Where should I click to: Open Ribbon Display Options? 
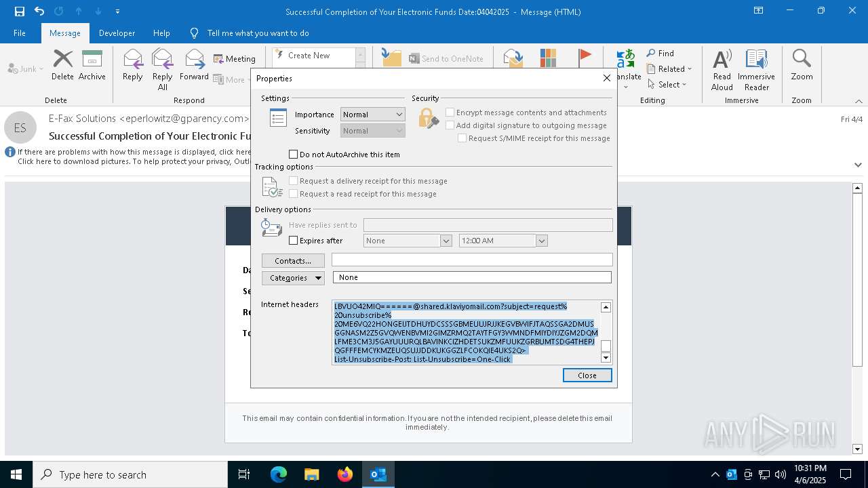(758, 11)
